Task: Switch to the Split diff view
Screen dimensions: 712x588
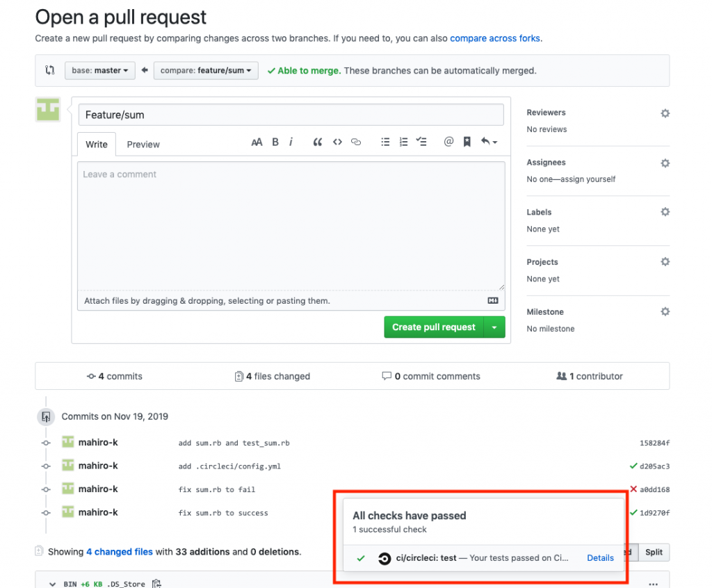Action: pyautogui.click(x=653, y=552)
